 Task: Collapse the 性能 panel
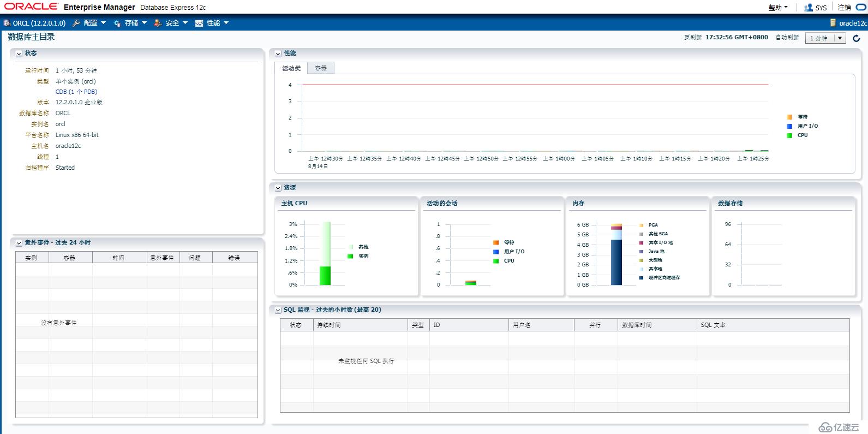[x=278, y=53]
